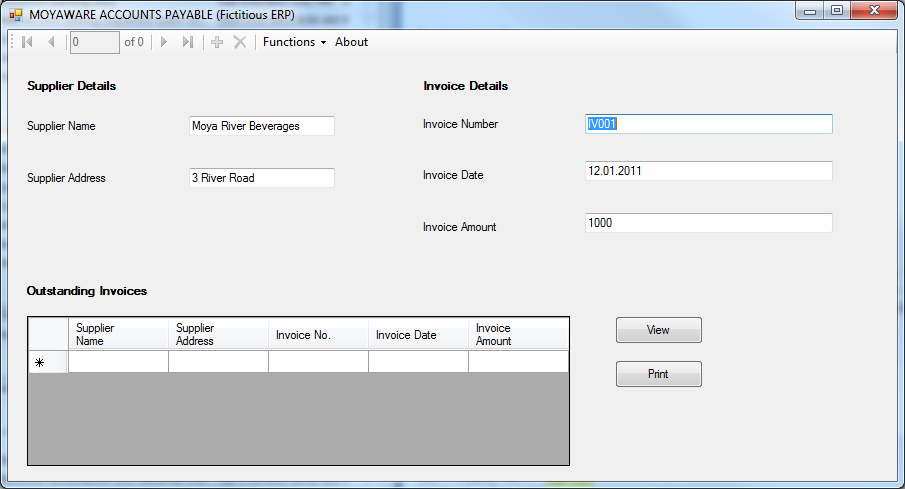Click the Move First record icon
905x489 pixels.
pyautogui.click(x=27, y=42)
